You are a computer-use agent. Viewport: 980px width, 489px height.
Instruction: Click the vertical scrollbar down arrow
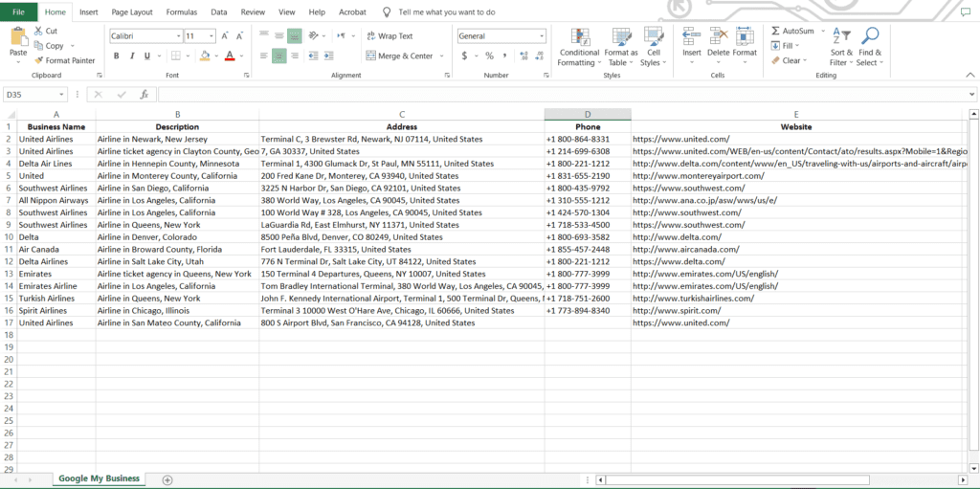point(973,468)
